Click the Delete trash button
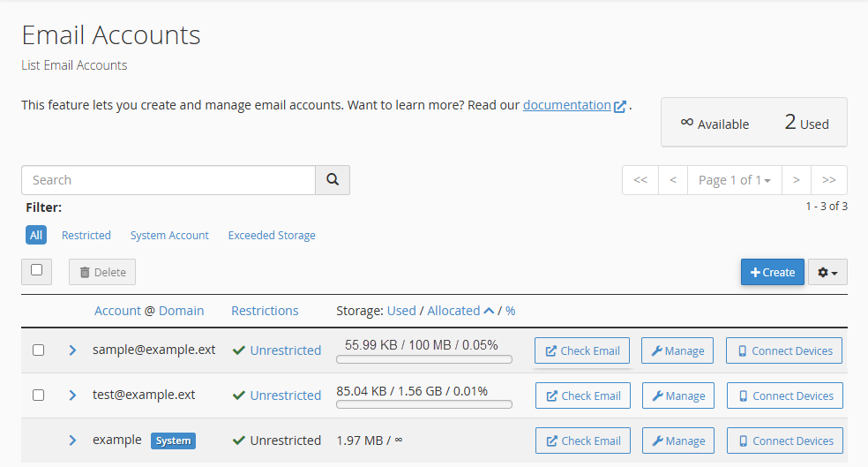 point(102,272)
